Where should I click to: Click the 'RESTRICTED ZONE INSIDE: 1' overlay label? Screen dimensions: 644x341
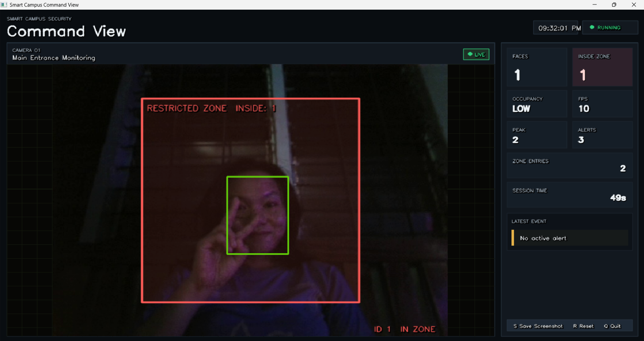pos(211,108)
